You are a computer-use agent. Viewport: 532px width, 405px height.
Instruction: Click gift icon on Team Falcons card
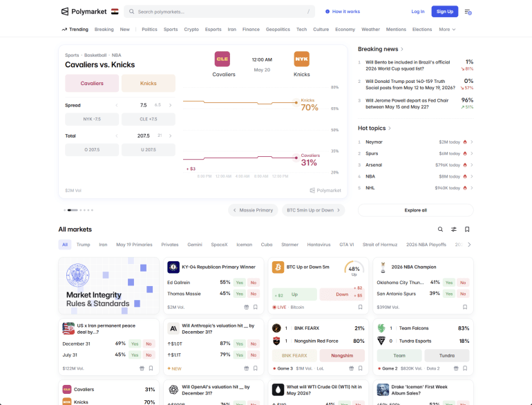pos(456,368)
